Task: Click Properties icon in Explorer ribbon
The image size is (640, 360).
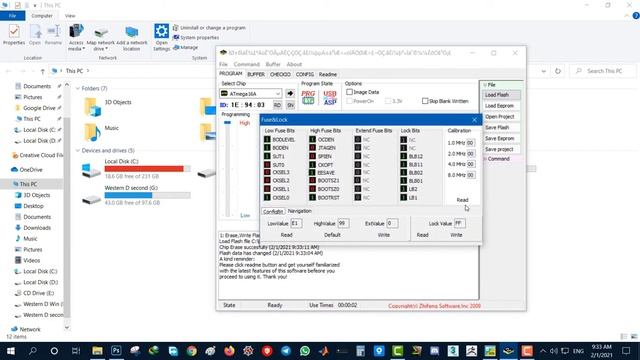Action: click(x=14, y=35)
